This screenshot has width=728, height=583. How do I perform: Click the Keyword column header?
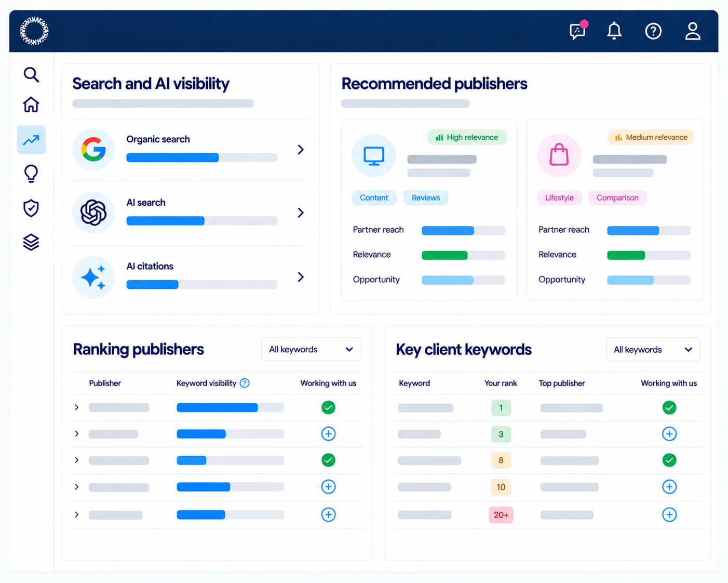coord(414,383)
